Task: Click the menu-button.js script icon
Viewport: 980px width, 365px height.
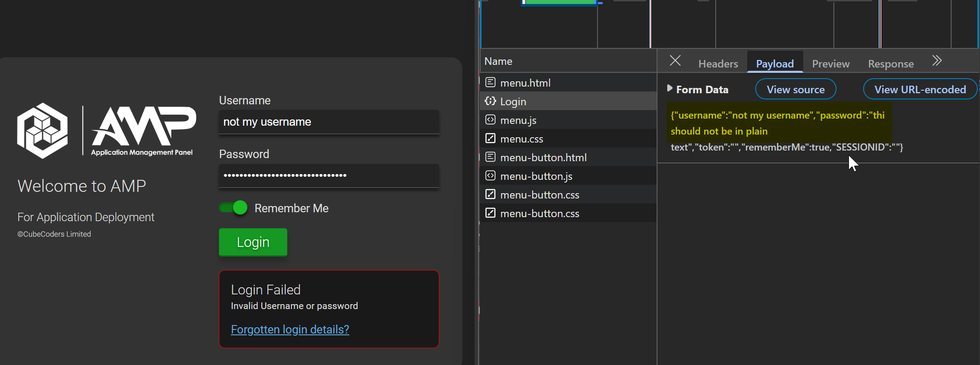Action: (x=490, y=176)
